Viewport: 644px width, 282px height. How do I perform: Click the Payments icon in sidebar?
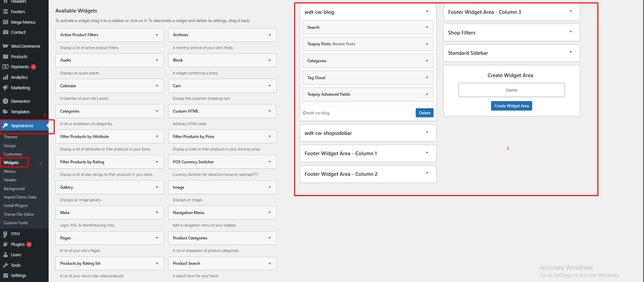(x=5, y=67)
